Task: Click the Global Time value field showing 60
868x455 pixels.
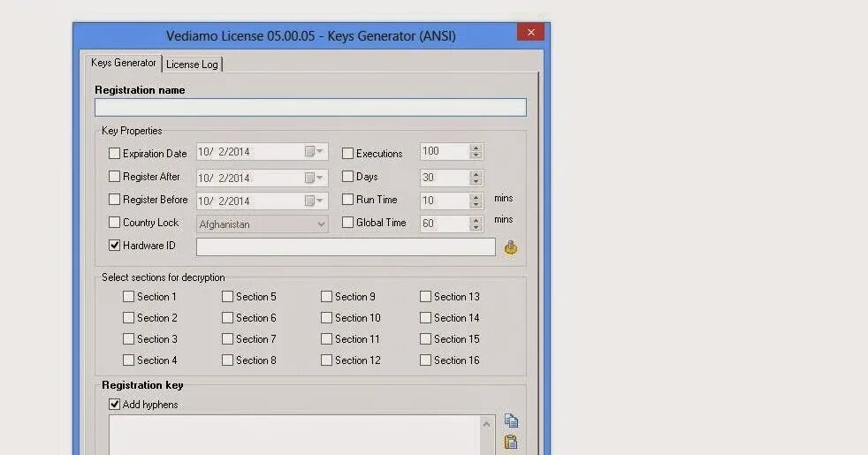Action: pyautogui.click(x=445, y=224)
